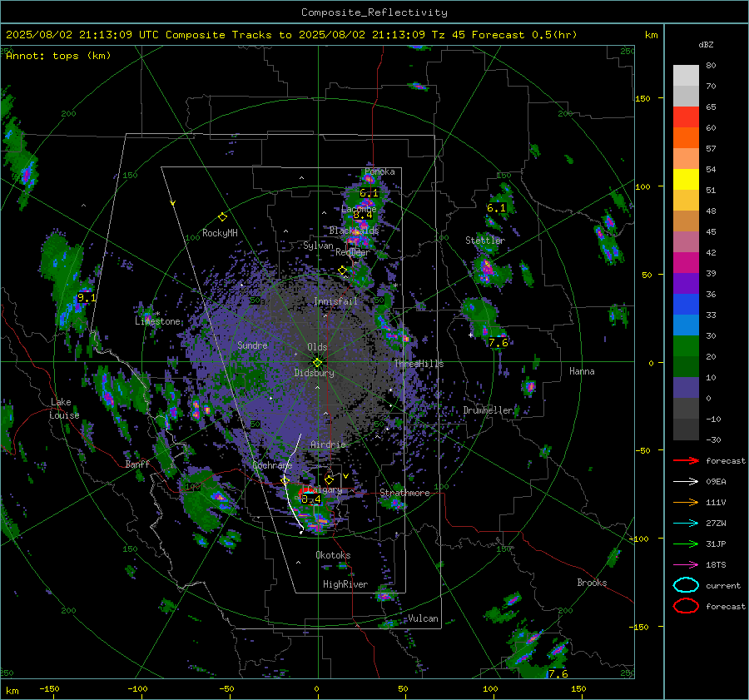Click the cyan 27ZW arrow legend icon
749x700 pixels.
(686, 524)
